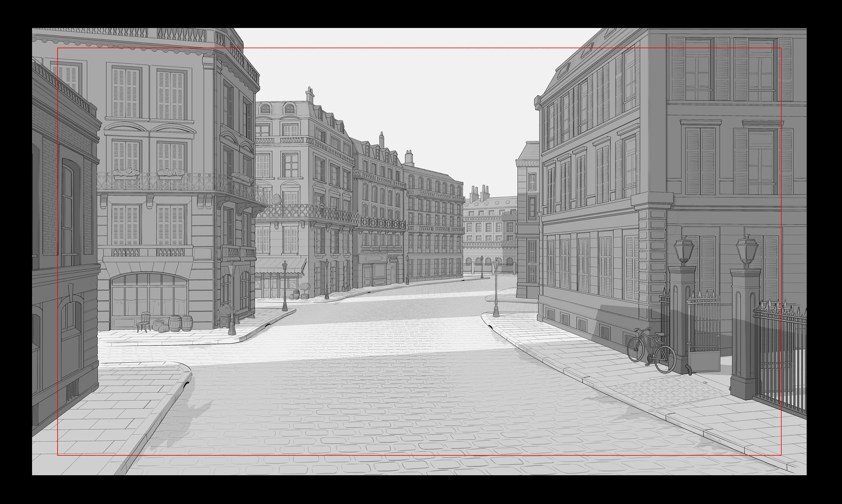842x504 pixels.
Task: Click the street lamp on the near left corner
Action: pos(232,299)
